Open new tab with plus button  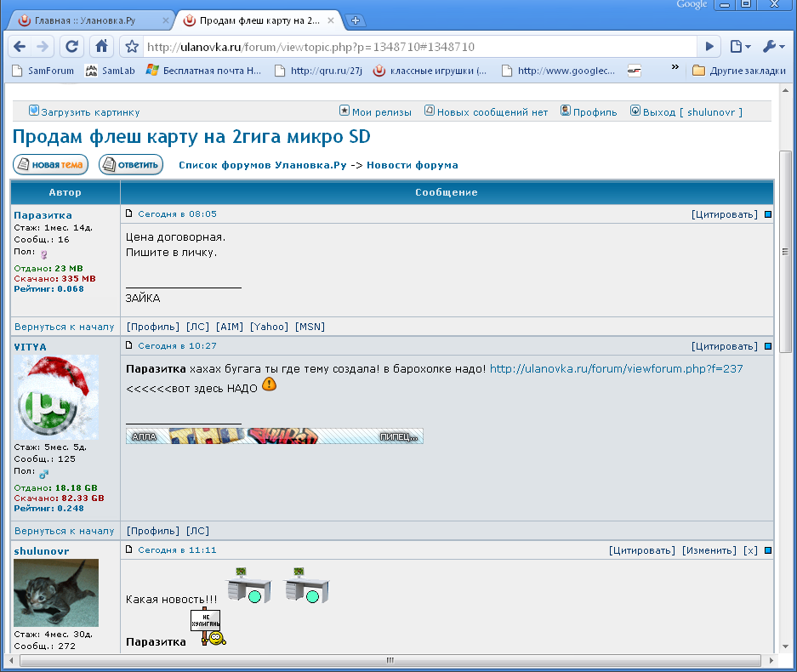tap(356, 20)
